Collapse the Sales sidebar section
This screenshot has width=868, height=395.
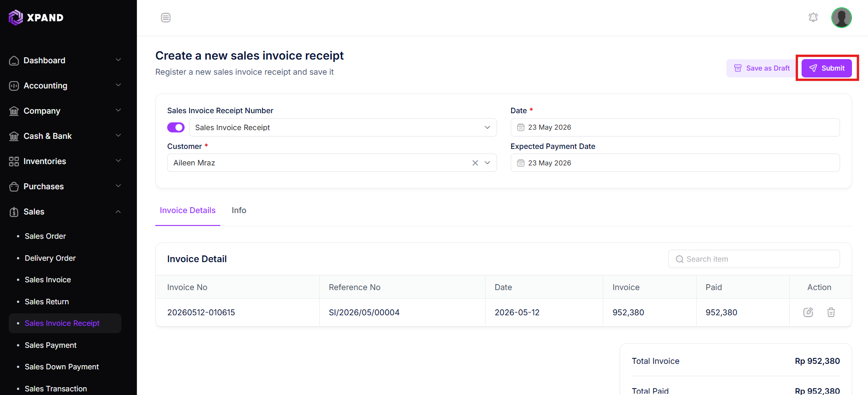pos(65,212)
